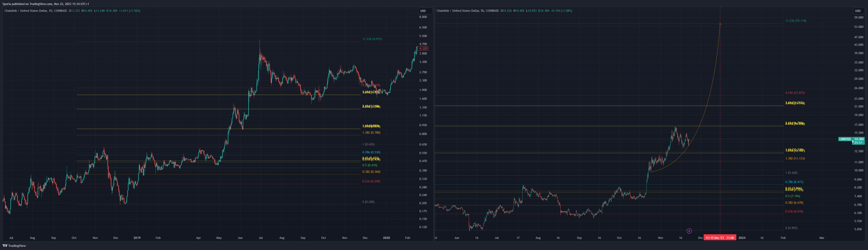Click the Mar label on the 5h chart time axis
Image resolution: width=868 pixels, height=250 pixels.
tap(821, 238)
